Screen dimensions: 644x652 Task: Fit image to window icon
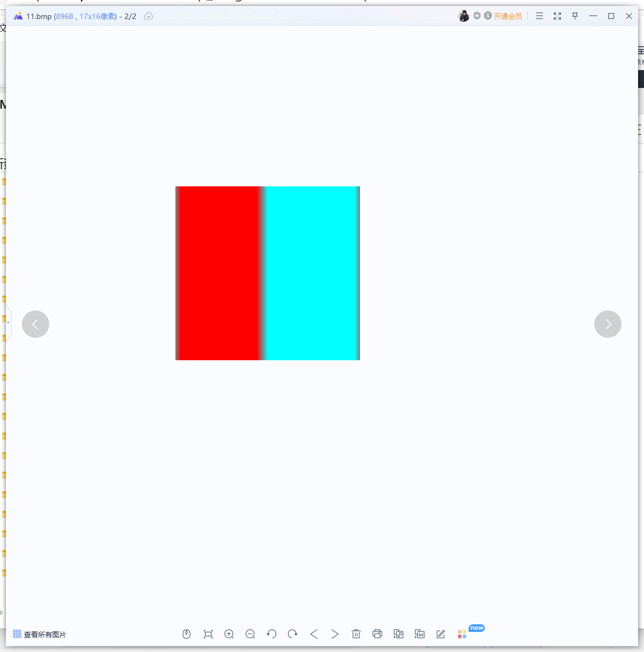tap(208, 634)
